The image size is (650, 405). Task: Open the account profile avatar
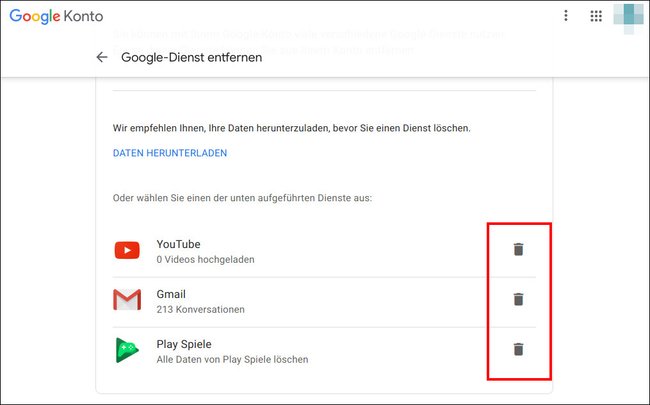click(630, 17)
